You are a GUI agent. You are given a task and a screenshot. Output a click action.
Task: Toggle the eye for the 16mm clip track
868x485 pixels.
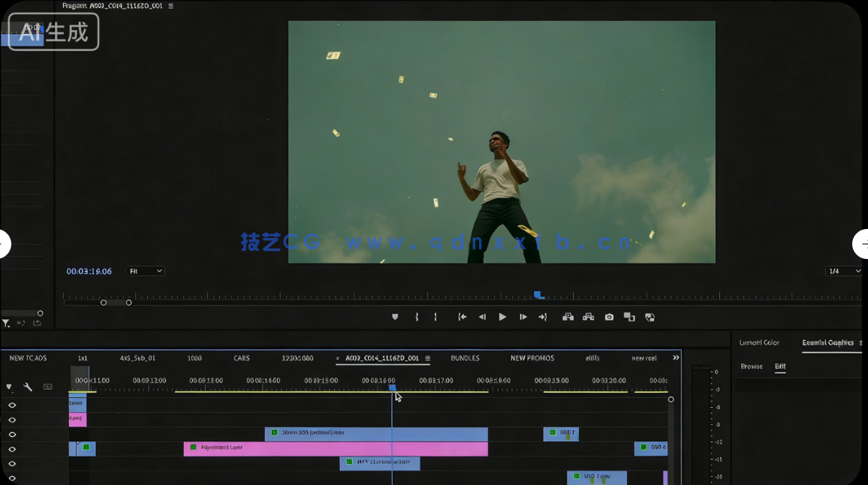(12, 435)
